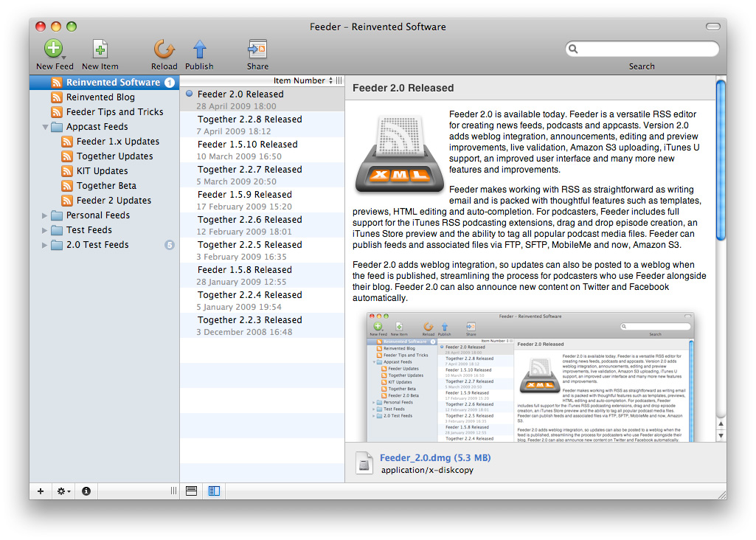
Task: Expand the 2.0 Test Feeds folder
Action: pyautogui.click(x=44, y=245)
